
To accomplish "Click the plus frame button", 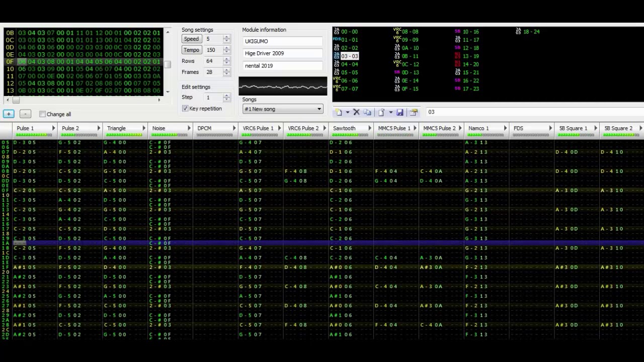I will pos(9,114).
